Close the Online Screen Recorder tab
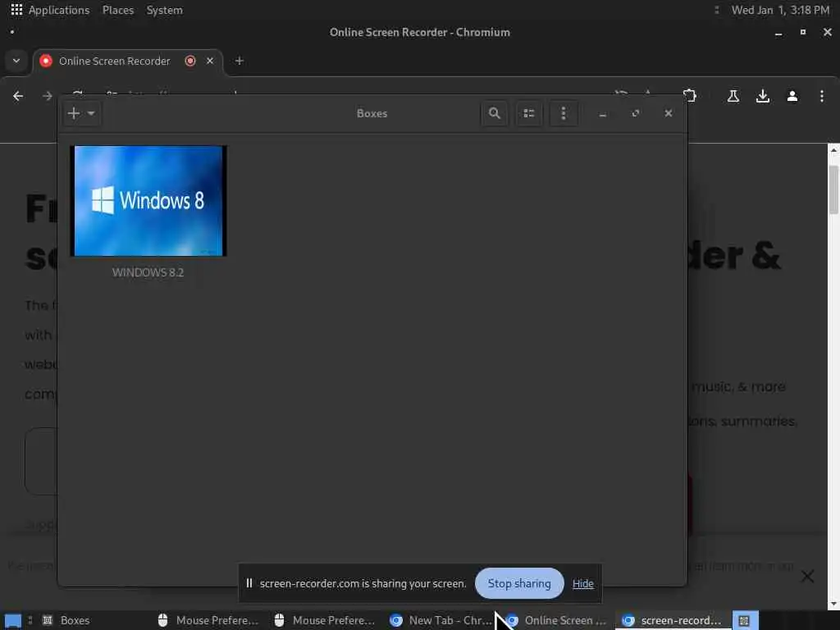 click(210, 61)
